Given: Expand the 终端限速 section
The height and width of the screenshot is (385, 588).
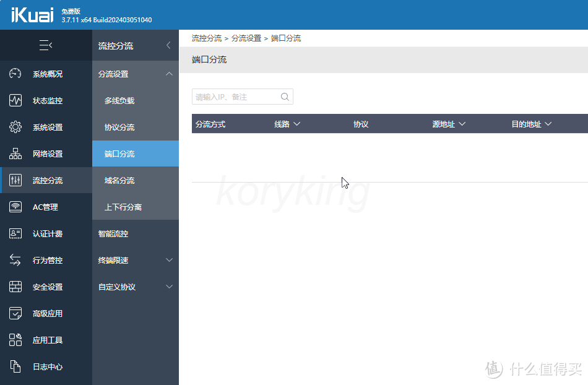Looking at the screenshot, I should [169, 260].
